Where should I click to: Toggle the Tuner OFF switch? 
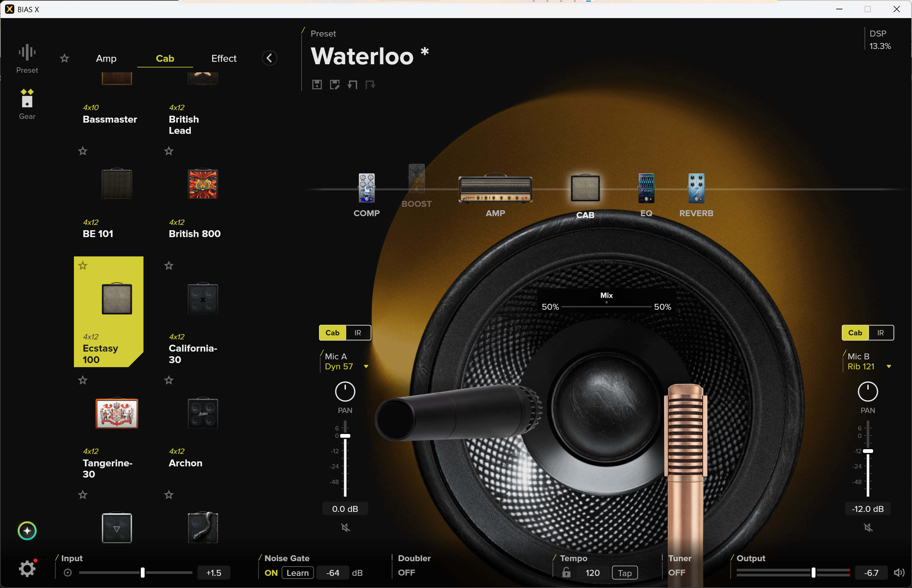pos(677,572)
